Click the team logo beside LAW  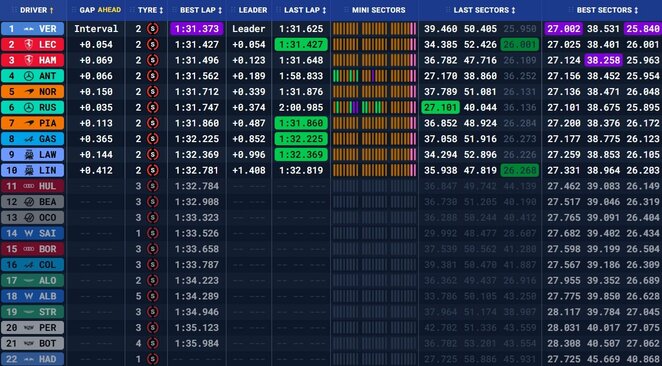point(29,155)
